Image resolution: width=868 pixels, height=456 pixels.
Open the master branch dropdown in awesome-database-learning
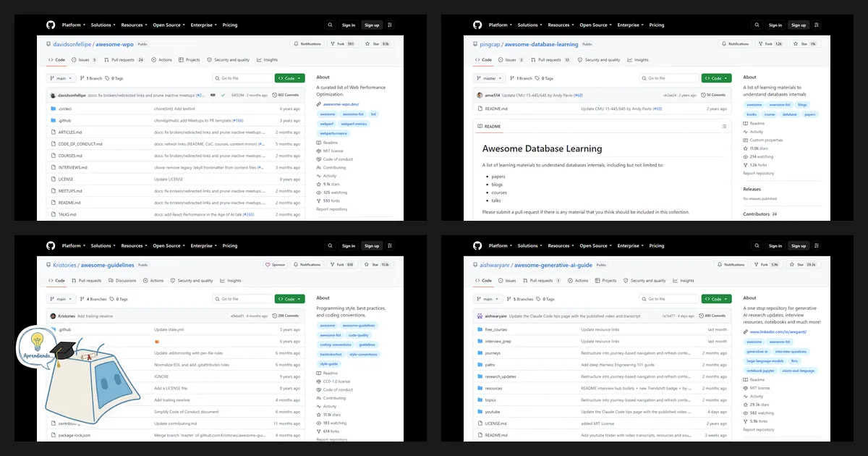point(489,78)
